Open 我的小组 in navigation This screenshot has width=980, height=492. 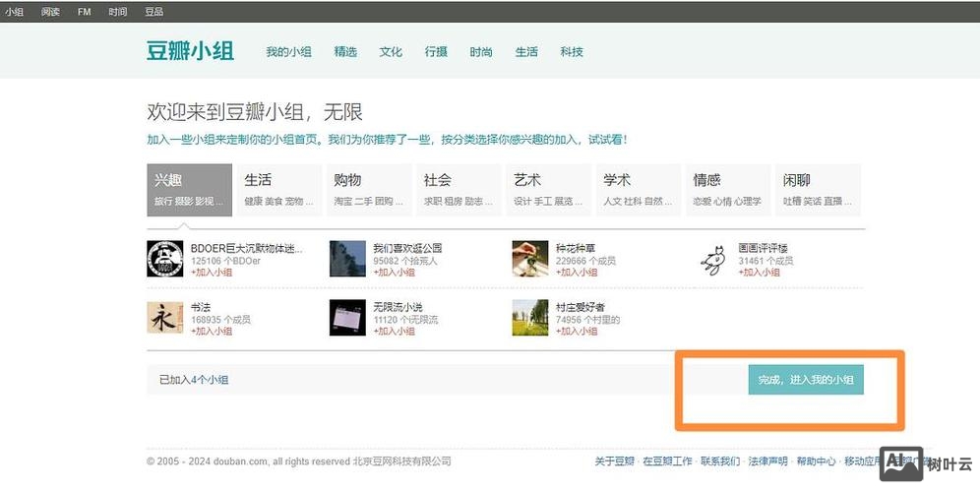pyautogui.click(x=288, y=52)
